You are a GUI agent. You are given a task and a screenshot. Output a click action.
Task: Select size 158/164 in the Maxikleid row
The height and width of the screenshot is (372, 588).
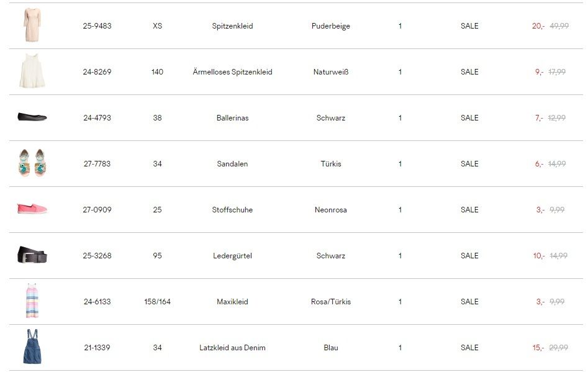point(158,301)
